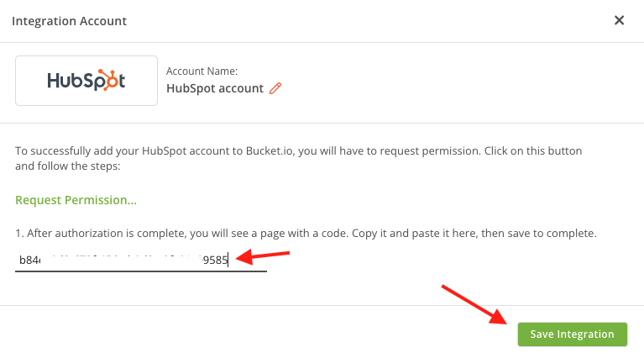Viewport: 644px width, 358px height.
Task: Click the red arrow pointing to Save Integration
Action: (474, 304)
